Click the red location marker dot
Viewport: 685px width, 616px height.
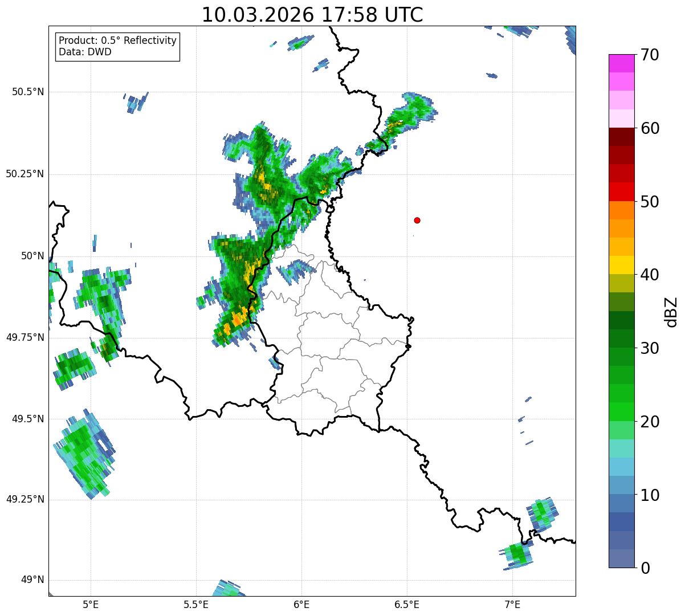pos(417,220)
